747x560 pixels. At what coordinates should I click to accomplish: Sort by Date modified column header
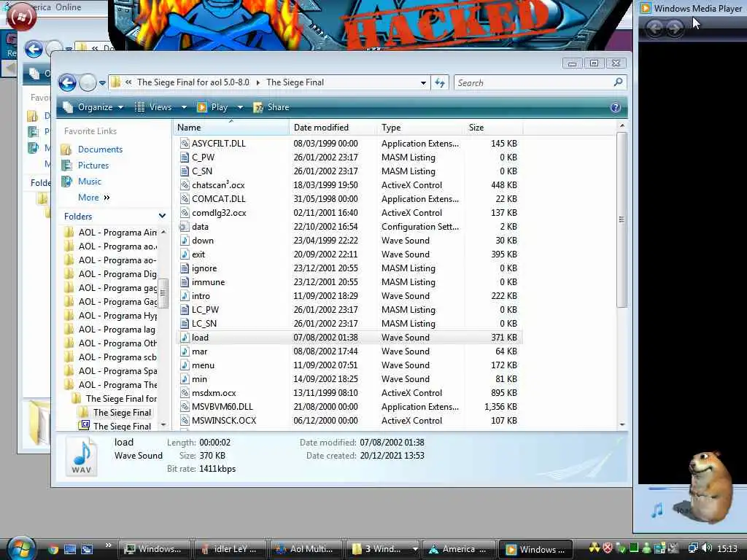(333, 128)
